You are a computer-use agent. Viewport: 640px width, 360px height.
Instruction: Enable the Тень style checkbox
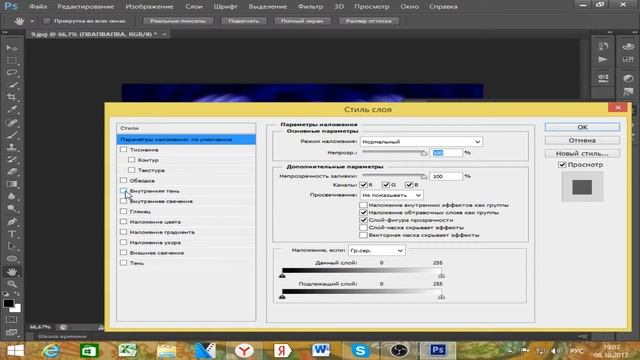pyautogui.click(x=124, y=263)
